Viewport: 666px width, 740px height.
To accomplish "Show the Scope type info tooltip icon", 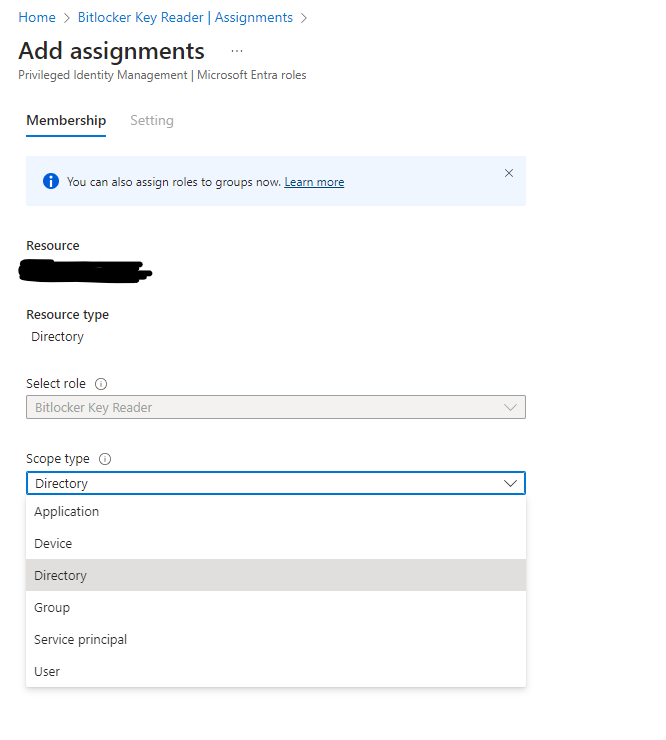I will click(105, 459).
